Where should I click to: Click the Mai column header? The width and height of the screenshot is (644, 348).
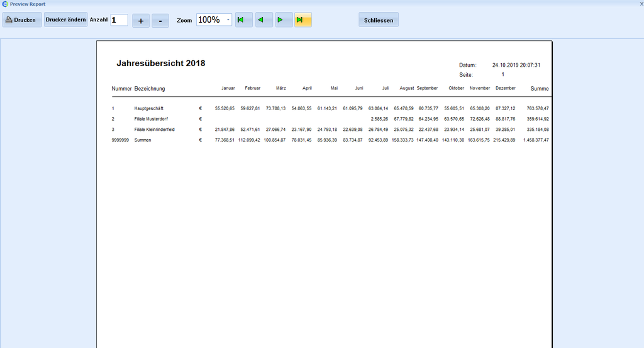(x=335, y=88)
